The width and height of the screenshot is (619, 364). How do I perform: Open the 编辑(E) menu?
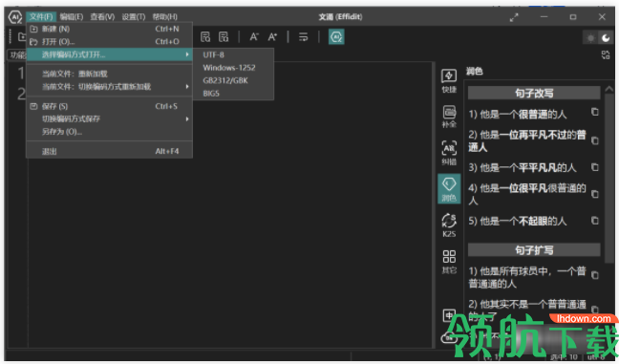[x=72, y=16]
